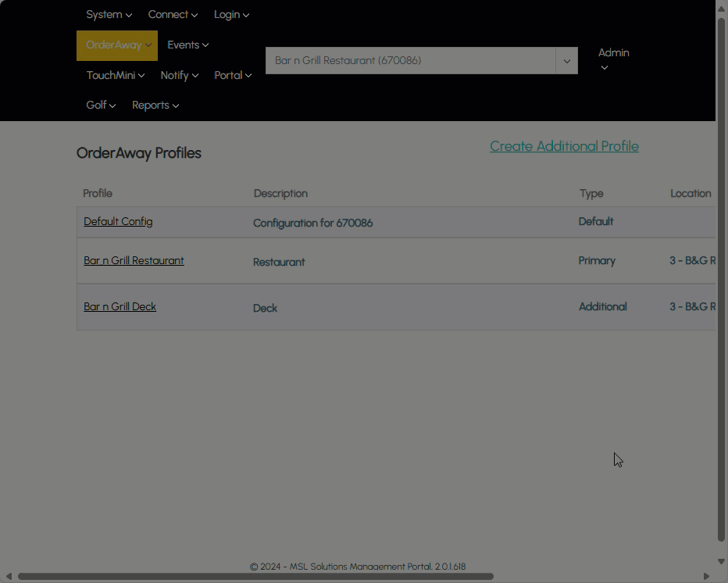Open the Portal menu

(233, 76)
